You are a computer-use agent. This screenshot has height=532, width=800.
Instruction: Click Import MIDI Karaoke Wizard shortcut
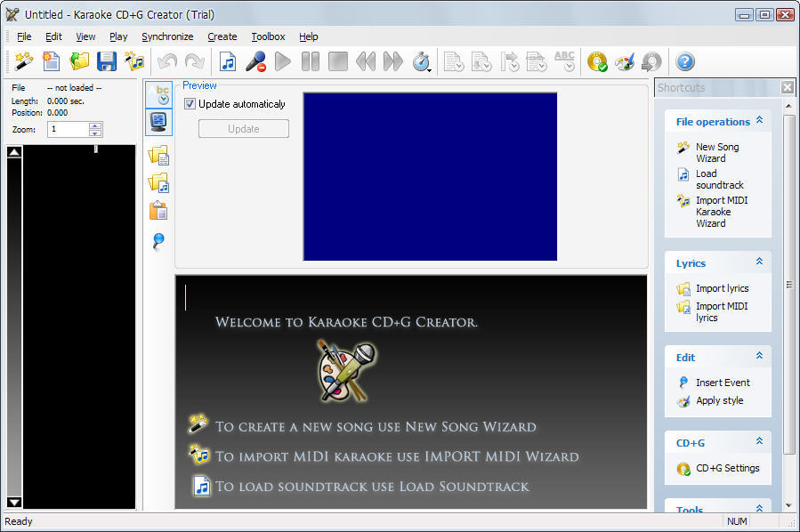(722, 212)
